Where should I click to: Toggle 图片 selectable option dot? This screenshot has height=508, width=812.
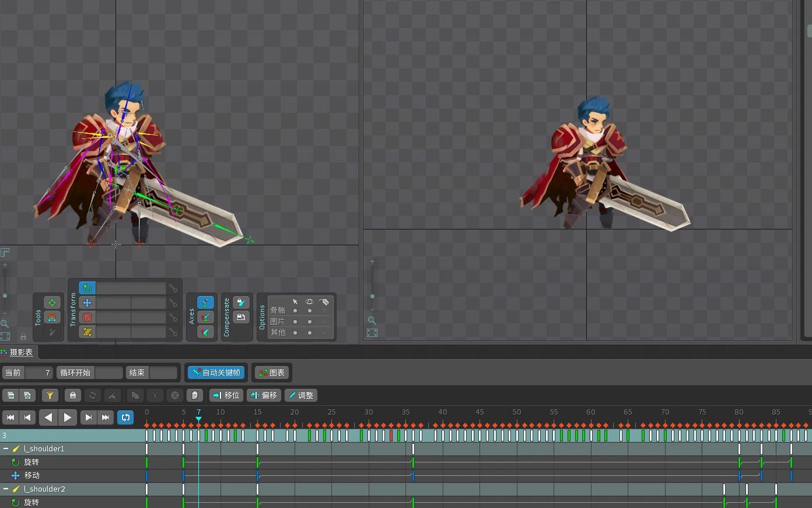click(295, 321)
